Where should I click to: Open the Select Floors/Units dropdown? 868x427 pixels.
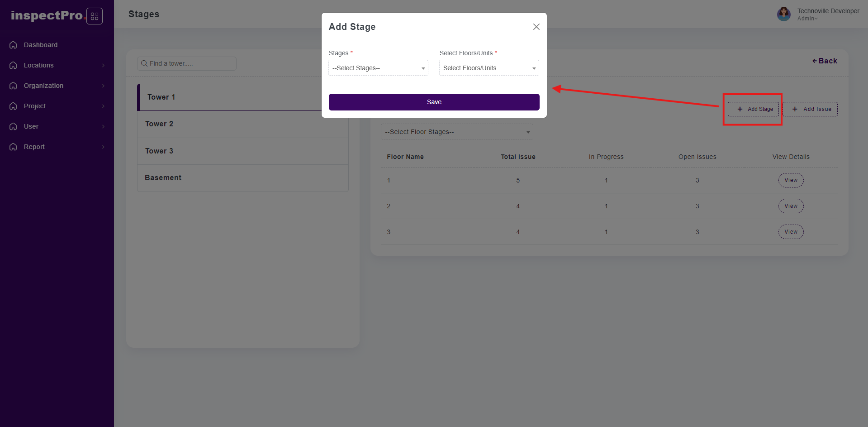tap(489, 68)
